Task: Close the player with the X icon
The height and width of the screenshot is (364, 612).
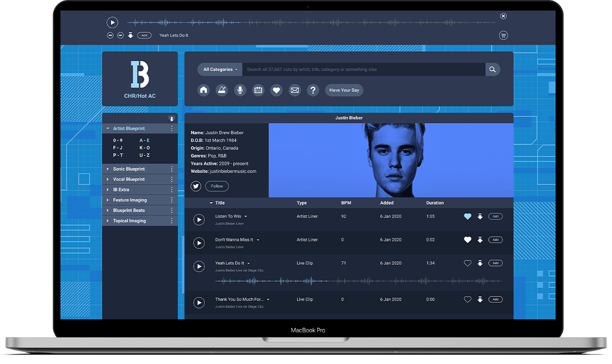Action: click(503, 16)
